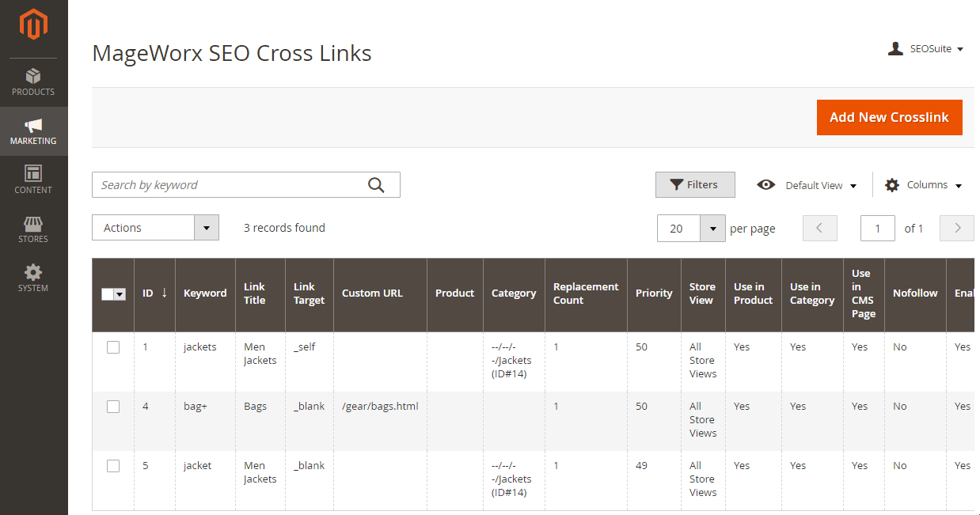Go to the next page arrow
Screen dimensions: 980x515
click(x=957, y=229)
